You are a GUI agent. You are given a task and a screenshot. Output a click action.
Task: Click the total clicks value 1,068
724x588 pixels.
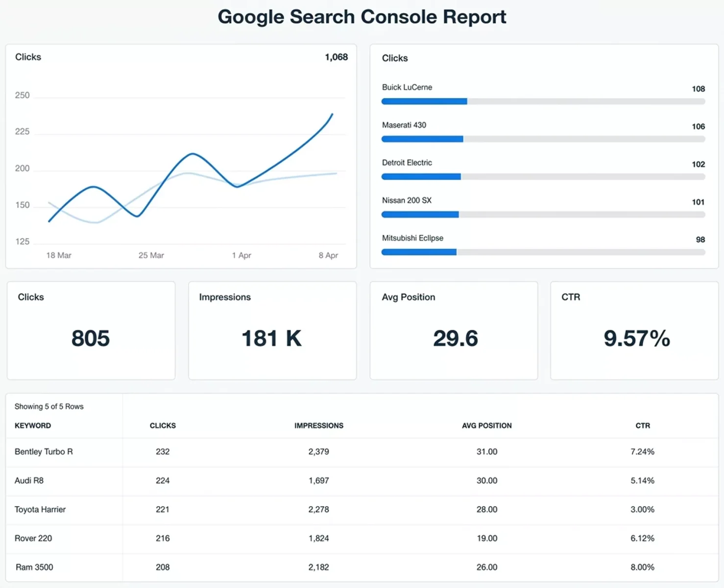coord(336,57)
